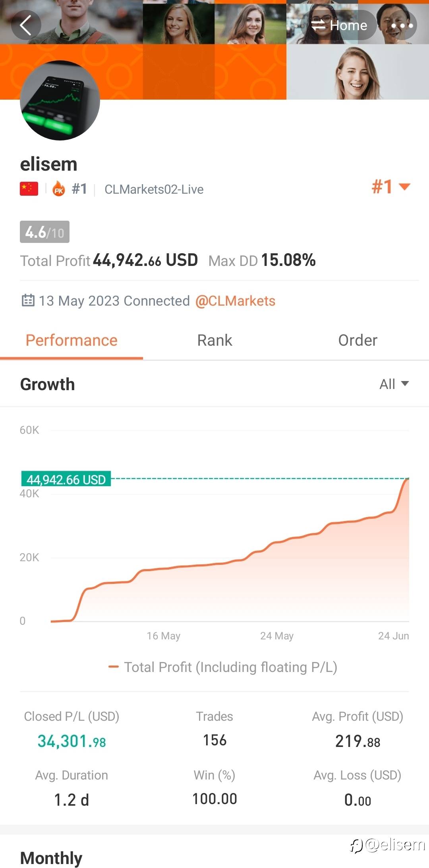Screen dimensions: 429x868
Task: Toggle the Total Profit legend series
Action: (x=223, y=667)
